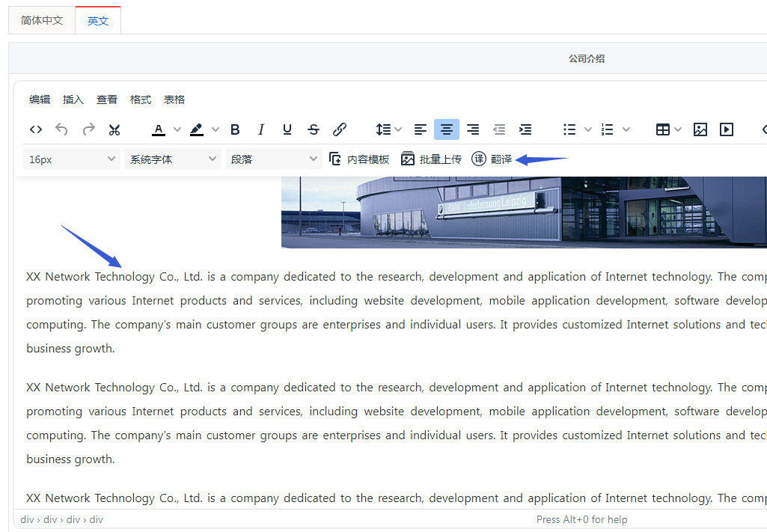Image resolution: width=767 pixels, height=532 pixels.
Task: Toggle bold formatting
Action: [x=235, y=129]
